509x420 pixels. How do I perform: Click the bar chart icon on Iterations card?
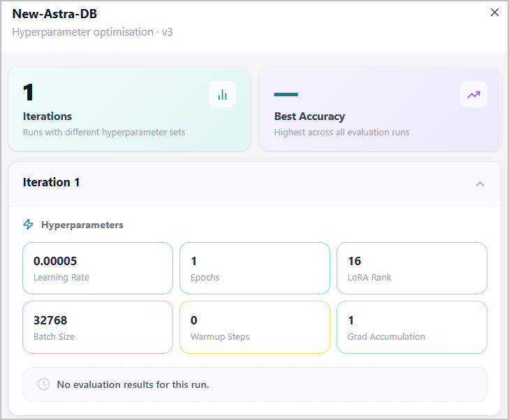(x=222, y=94)
